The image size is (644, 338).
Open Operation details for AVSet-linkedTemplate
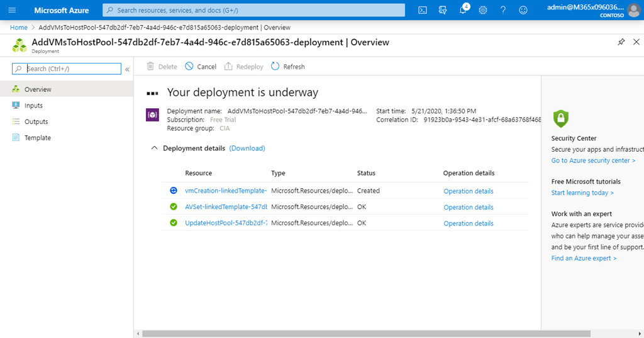468,207
